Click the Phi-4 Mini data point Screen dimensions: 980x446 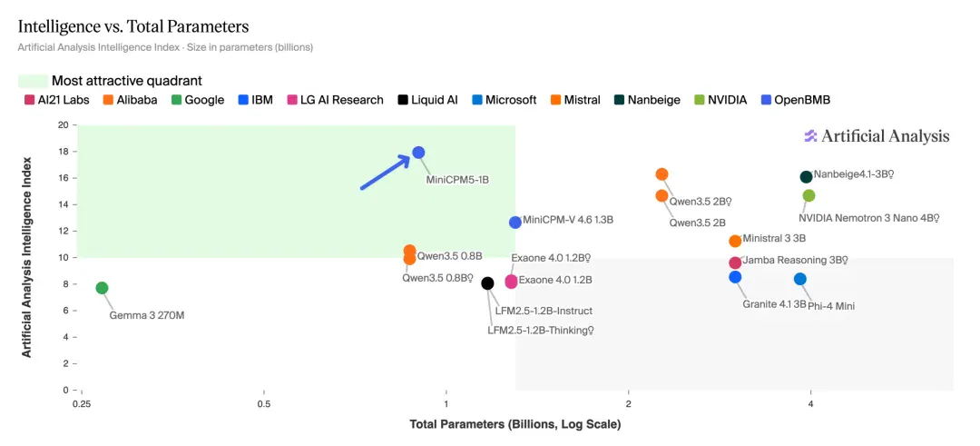[x=800, y=279]
